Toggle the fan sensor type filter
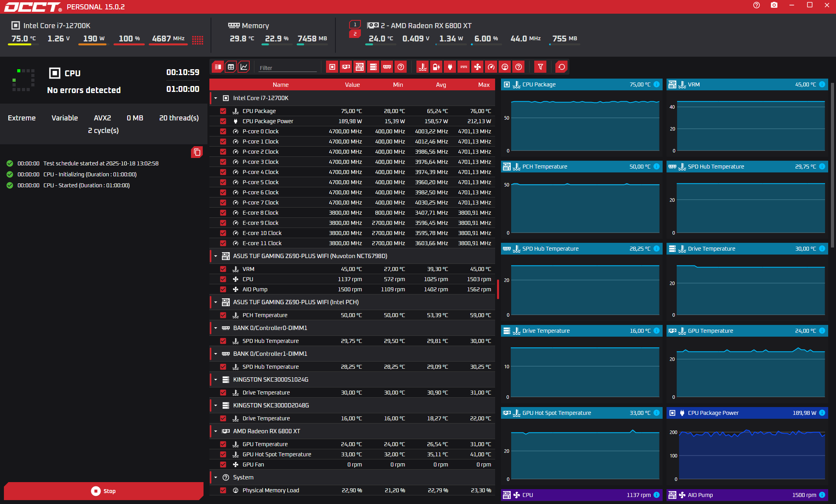The height and width of the screenshot is (504, 836). (x=477, y=67)
